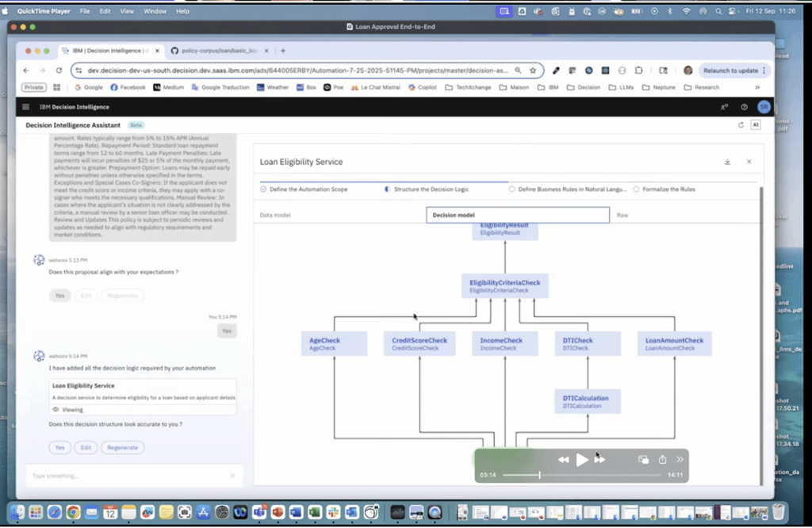Image resolution: width=812 pixels, height=528 pixels.
Task: Open the help question-mark icon in IBM header
Action: pyautogui.click(x=744, y=107)
